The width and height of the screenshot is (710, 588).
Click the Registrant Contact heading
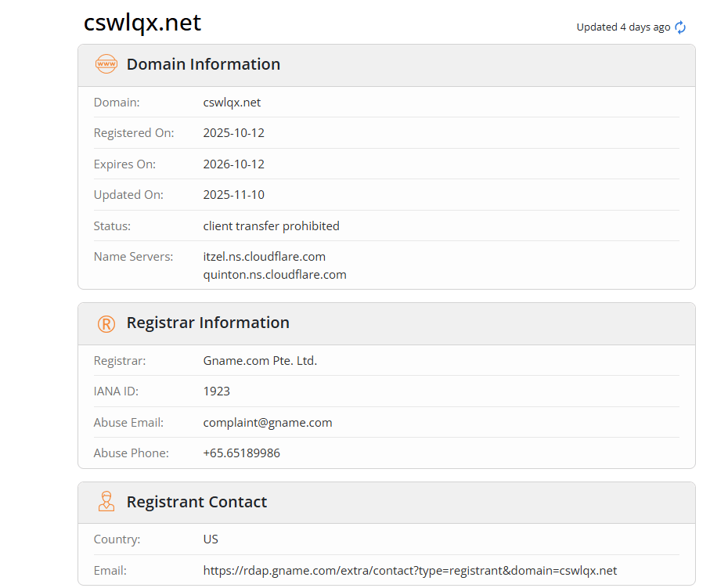tap(196, 502)
